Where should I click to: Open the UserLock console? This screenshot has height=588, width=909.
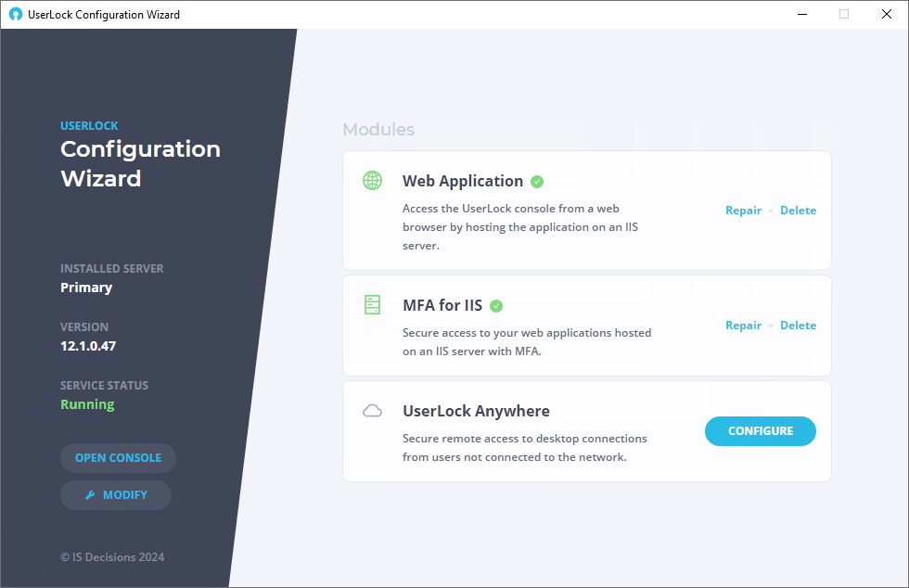point(119,458)
